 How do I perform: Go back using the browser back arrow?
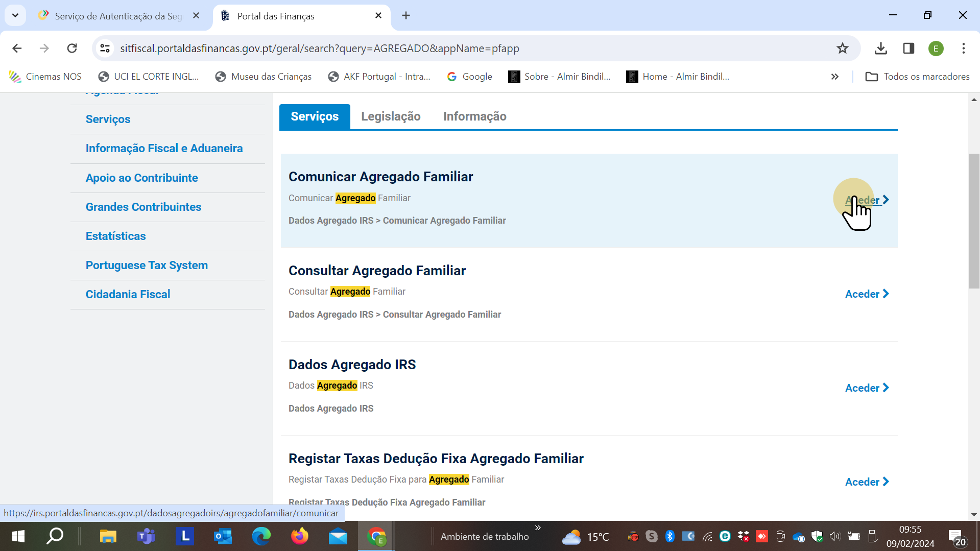17,49
